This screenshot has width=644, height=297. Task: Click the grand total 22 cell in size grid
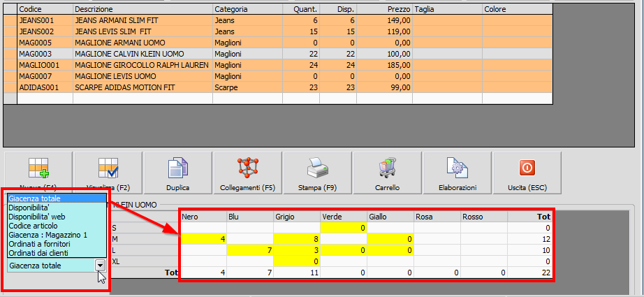(x=529, y=273)
